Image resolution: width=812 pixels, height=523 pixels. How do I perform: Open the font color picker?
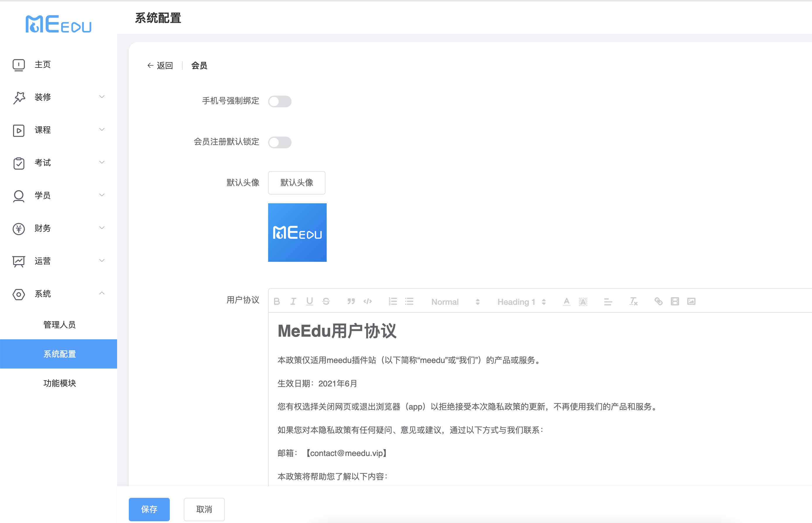click(x=566, y=301)
